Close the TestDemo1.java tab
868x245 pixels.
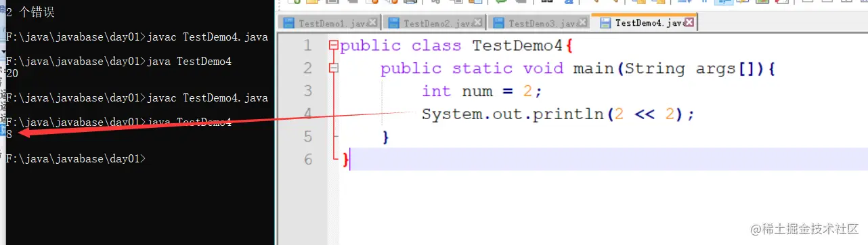tap(372, 23)
